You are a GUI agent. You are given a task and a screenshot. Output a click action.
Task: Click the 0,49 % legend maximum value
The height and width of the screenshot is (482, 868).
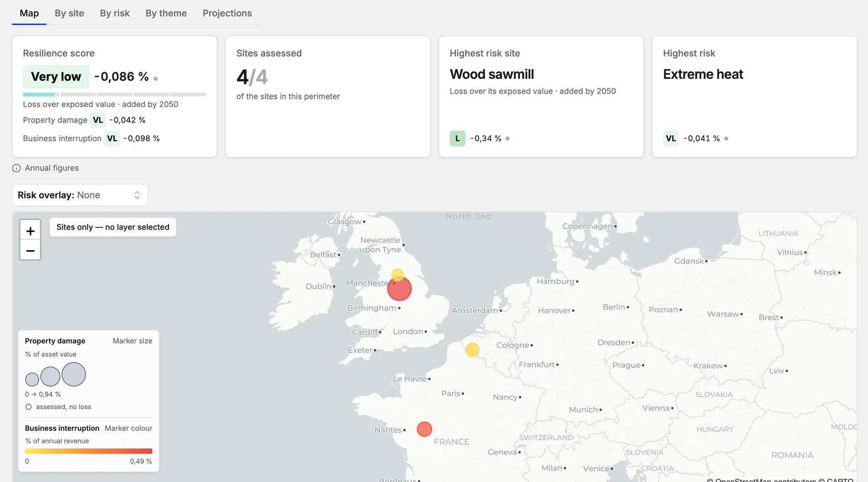[x=141, y=461]
